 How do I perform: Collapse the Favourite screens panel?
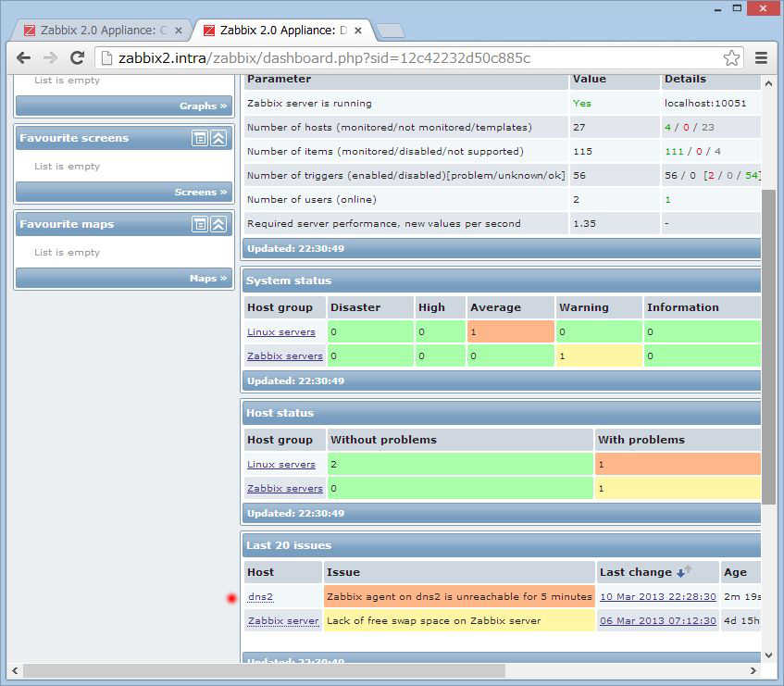tap(218, 138)
